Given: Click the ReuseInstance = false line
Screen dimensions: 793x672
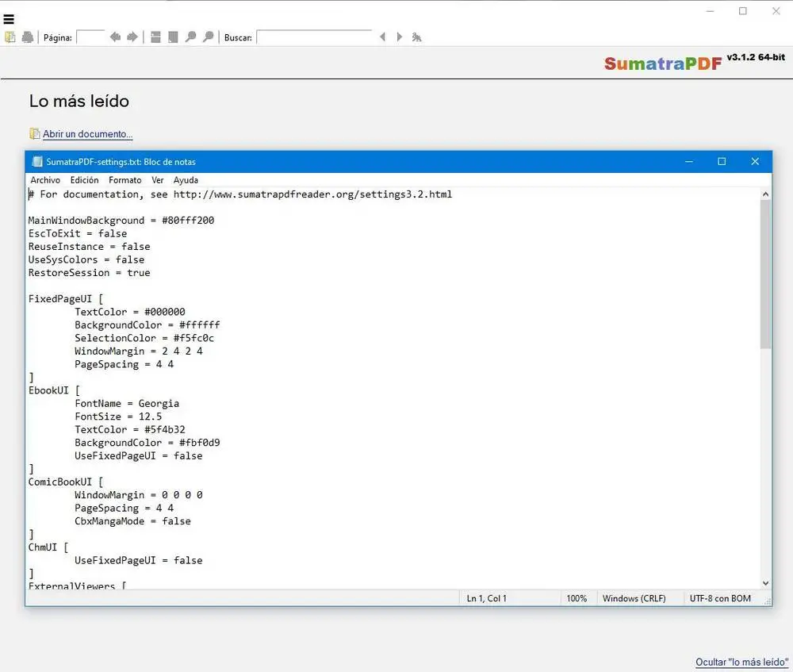Looking at the screenshot, I should point(90,247).
